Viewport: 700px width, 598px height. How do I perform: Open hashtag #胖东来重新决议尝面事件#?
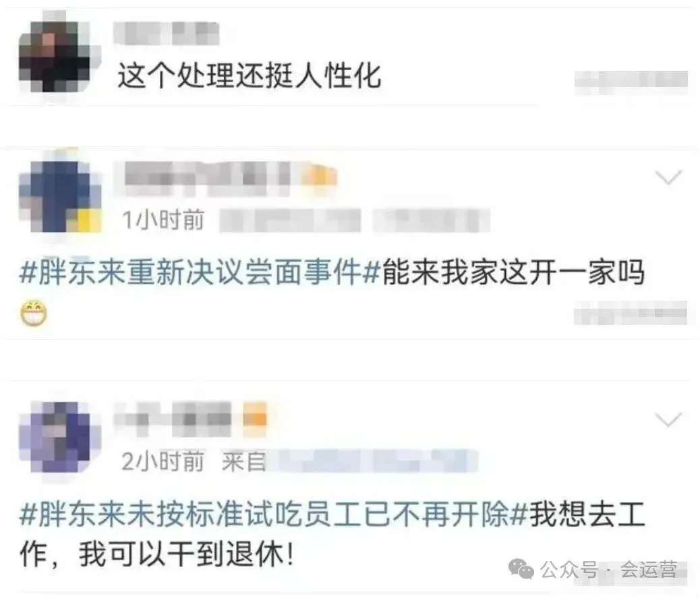click(x=199, y=272)
